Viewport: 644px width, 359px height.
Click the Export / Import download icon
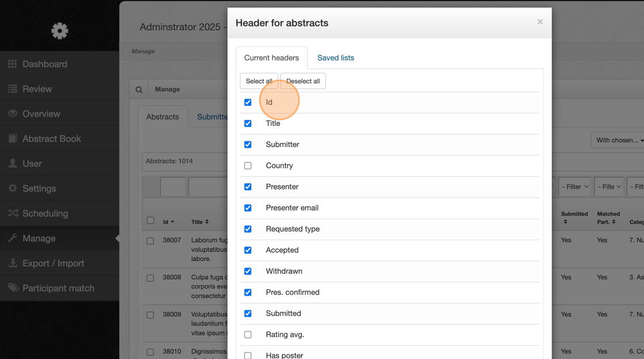pyautogui.click(x=13, y=263)
